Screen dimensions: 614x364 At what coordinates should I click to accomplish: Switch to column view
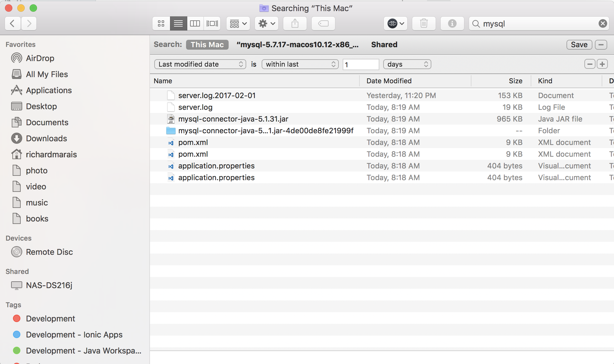(x=195, y=23)
